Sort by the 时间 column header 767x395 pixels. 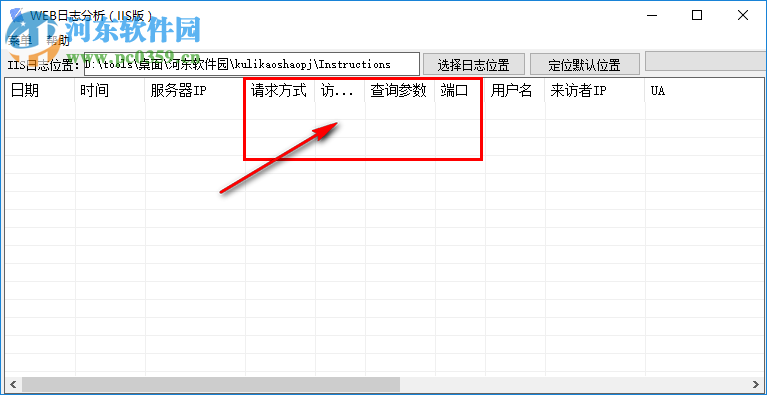coord(110,90)
